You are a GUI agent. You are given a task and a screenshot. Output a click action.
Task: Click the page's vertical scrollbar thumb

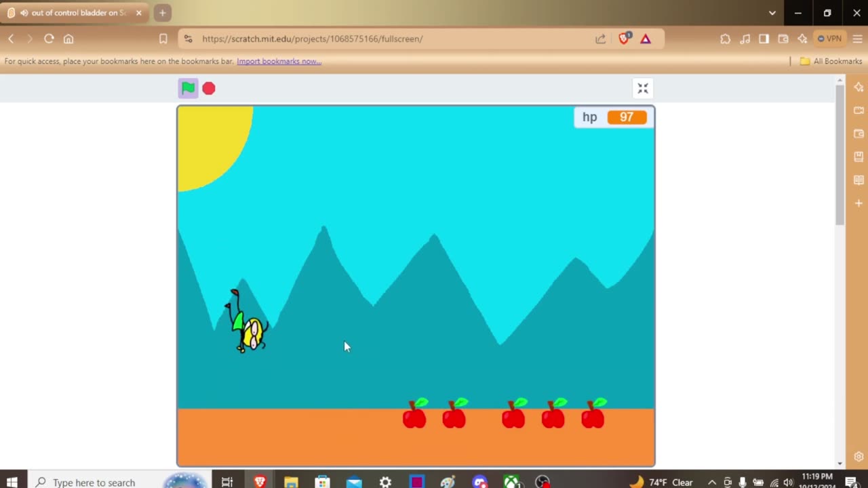pyautogui.click(x=840, y=156)
